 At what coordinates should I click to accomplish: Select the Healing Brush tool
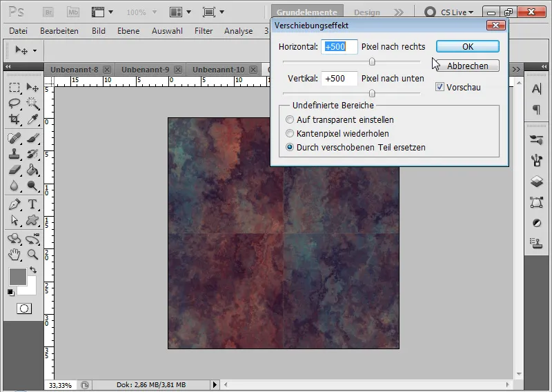click(14, 138)
